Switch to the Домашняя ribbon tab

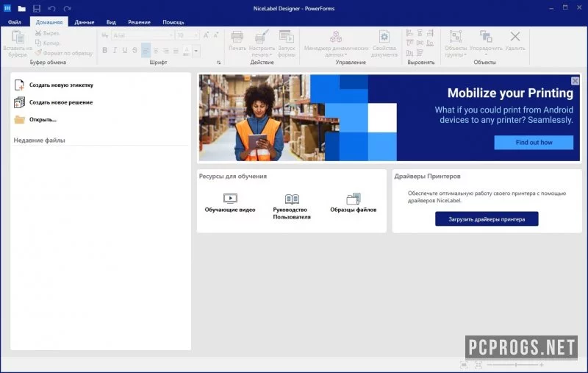[49, 22]
